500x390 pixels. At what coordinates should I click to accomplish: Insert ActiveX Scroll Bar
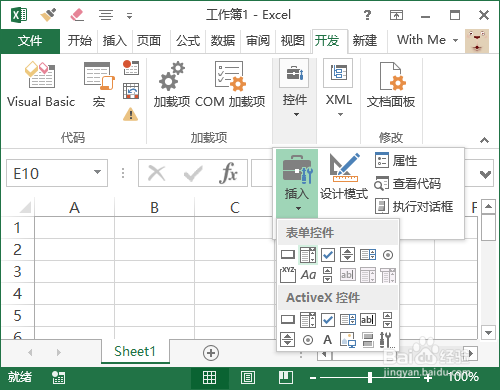pyautogui.click(x=388, y=320)
